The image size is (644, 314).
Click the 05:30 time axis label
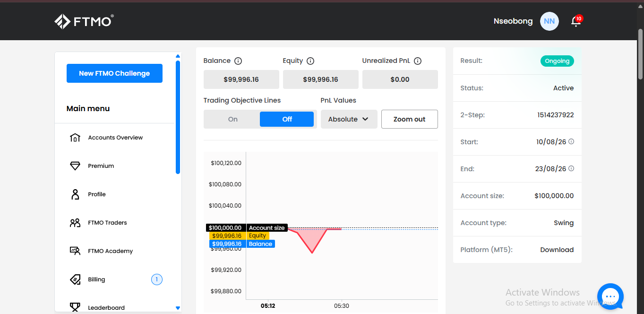(x=342, y=306)
